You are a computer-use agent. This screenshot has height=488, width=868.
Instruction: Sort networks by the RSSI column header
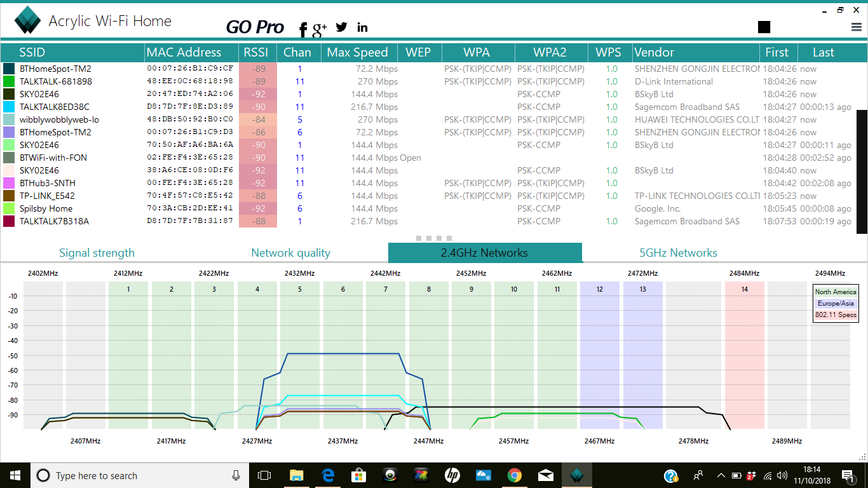[x=256, y=52]
